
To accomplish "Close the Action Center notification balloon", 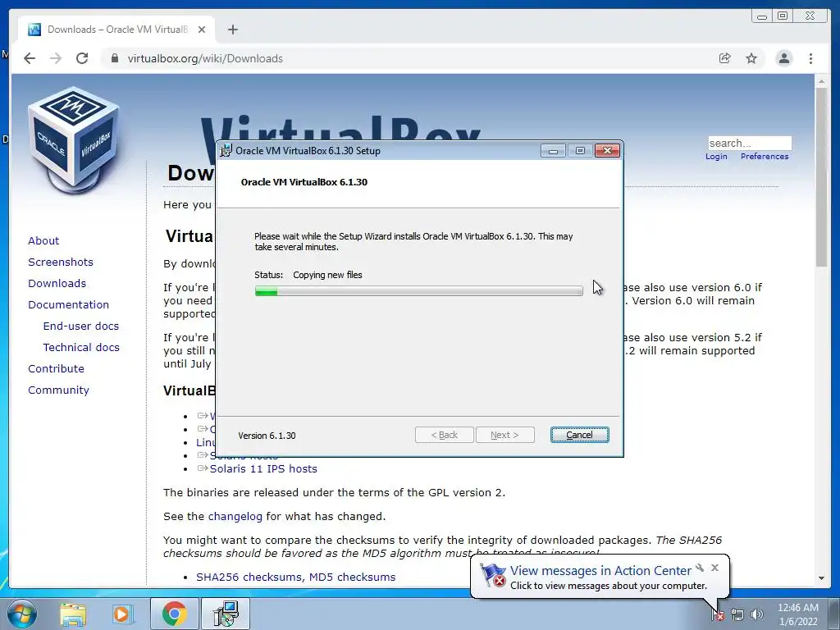I will [x=714, y=568].
